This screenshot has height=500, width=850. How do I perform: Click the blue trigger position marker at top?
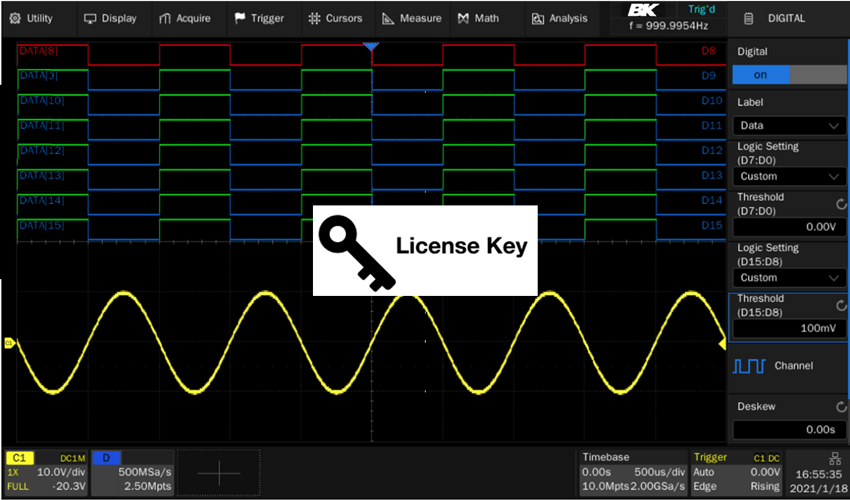371,47
